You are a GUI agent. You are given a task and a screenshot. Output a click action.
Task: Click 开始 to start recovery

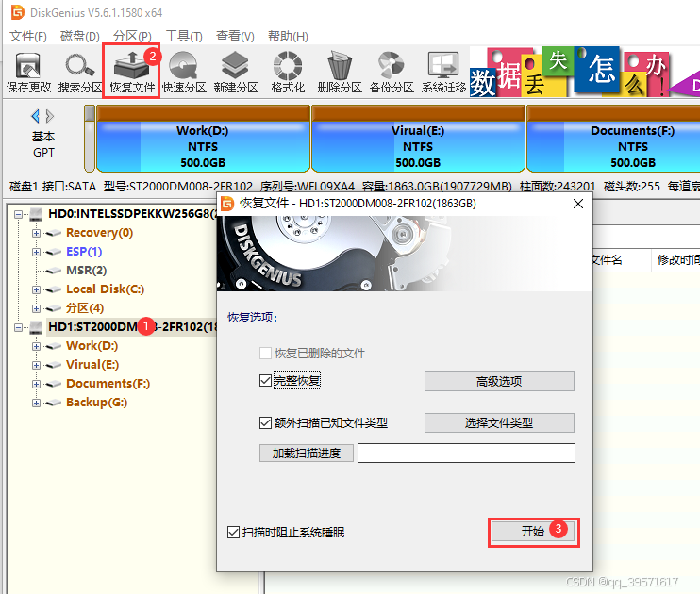point(533,532)
